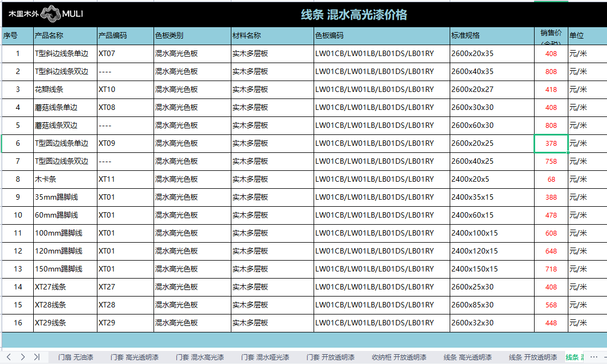This screenshot has width=607, height=364.
Task: Open 门套 开放透明漆 sheet tab
Action: pos(330,357)
